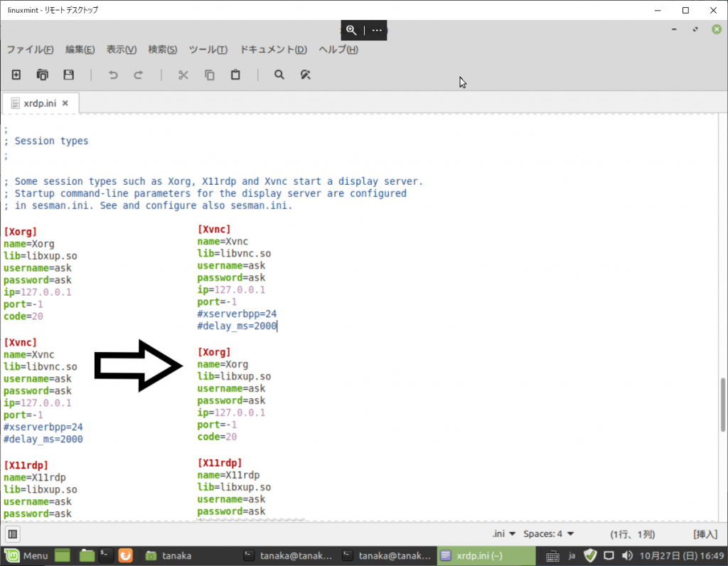Viewport: 728px width, 566px height.
Task: Launch terminal from the panel launcher
Action: tap(106, 556)
